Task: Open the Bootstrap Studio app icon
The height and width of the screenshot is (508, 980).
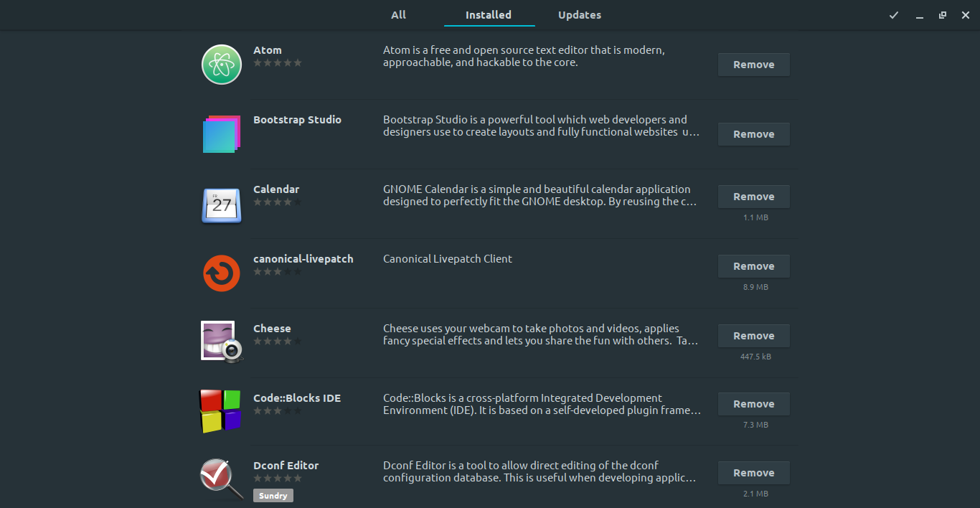Action: pos(221,133)
